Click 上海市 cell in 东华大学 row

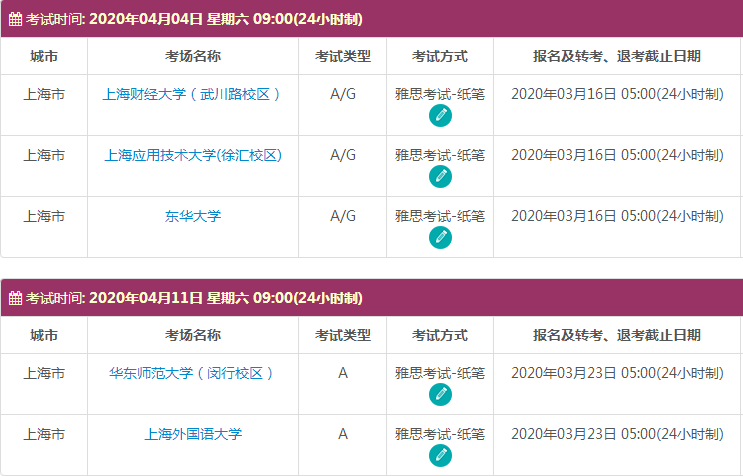coord(44,216)
